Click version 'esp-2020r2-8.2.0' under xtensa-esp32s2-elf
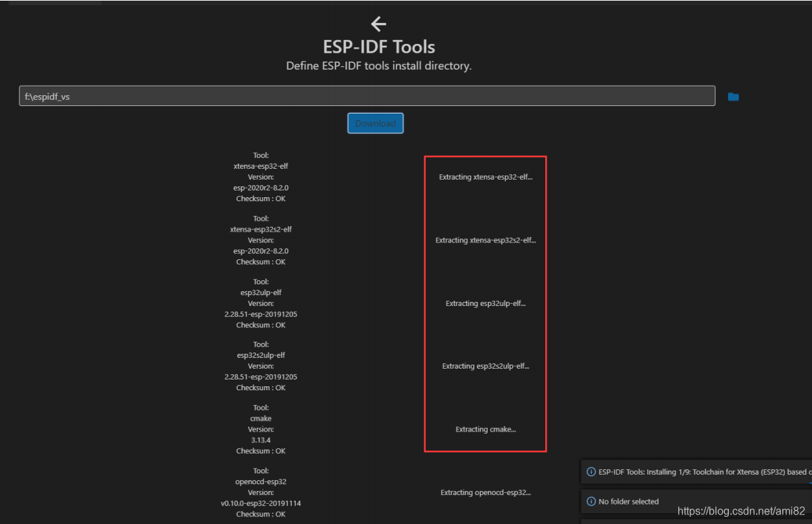Image resolution: width=812 pixels, height=524 pixels. (x=261, y=251)
